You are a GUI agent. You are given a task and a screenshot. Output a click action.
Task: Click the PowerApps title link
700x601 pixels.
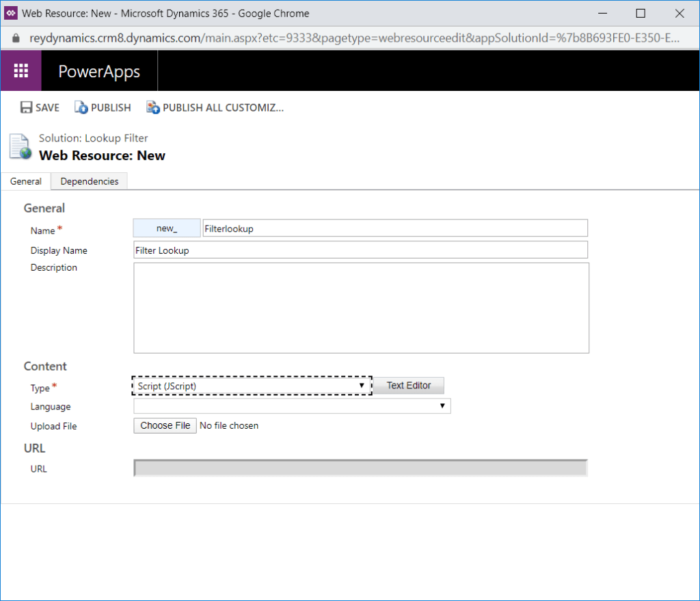click(99, 72)
